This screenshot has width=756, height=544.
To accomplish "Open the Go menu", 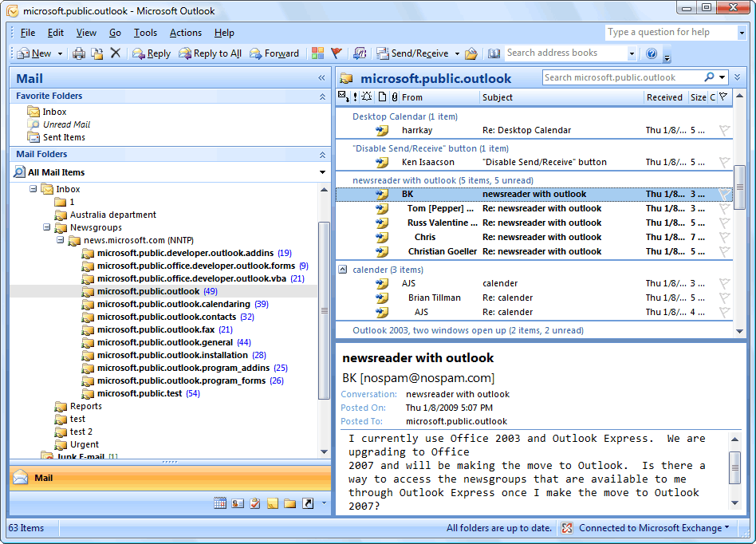I will pos(115,33).
